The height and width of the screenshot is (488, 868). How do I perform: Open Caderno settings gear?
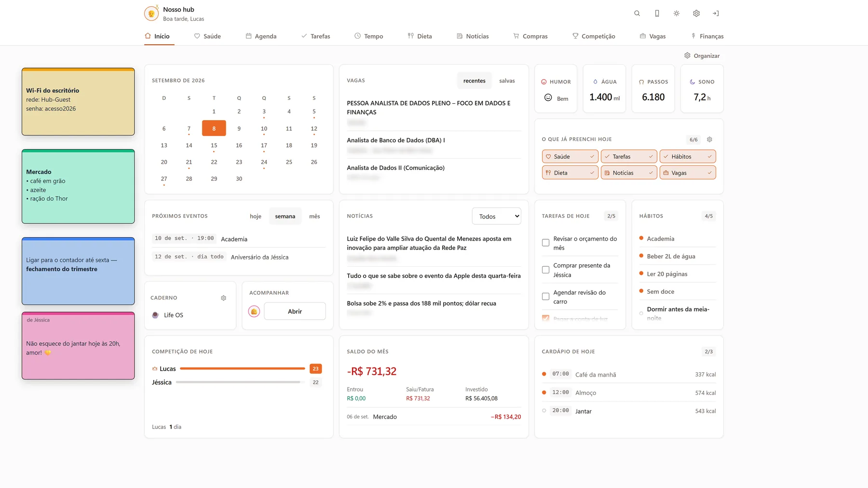click(x=224, y=298)
